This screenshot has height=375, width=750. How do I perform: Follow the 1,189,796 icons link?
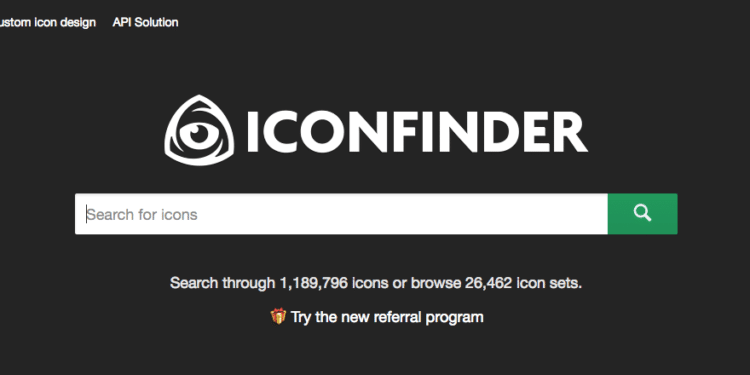click(x=334, y=283)
